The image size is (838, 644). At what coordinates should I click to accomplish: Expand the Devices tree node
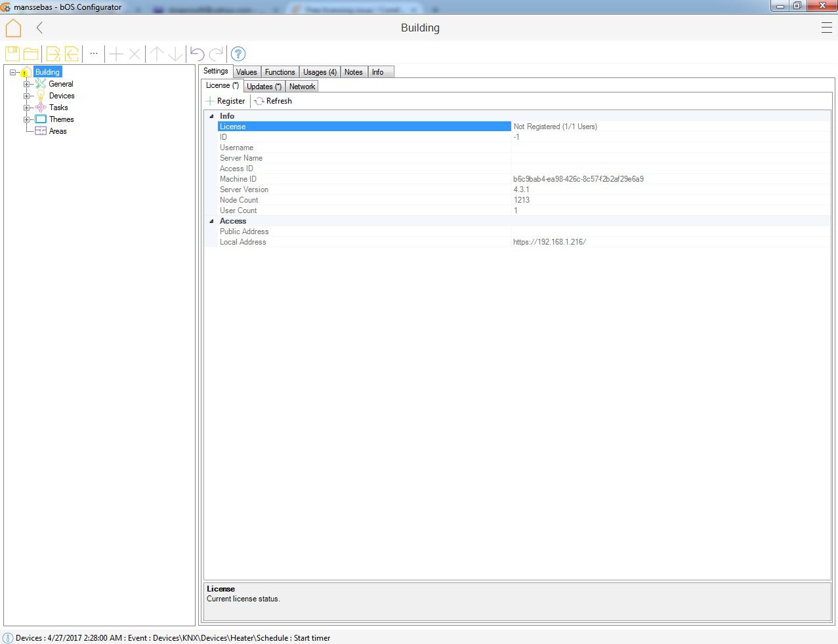(x=27, y=96)
